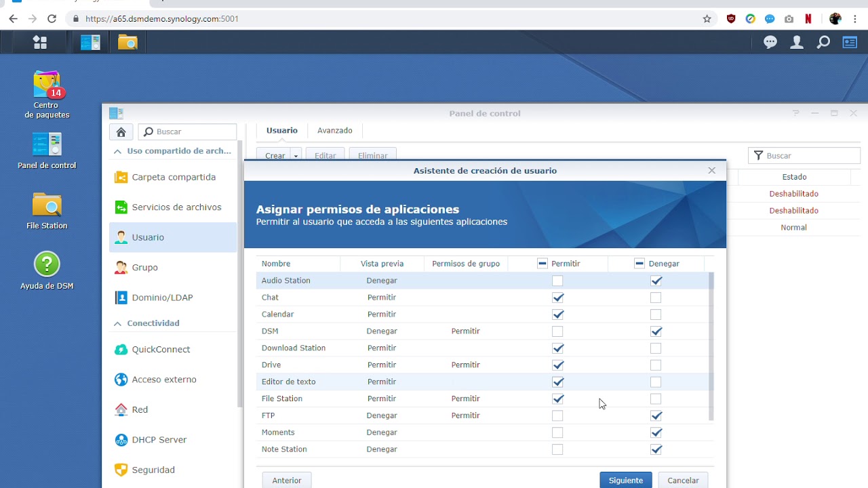Focus sidebar Buscar search field

coord(187,131)
